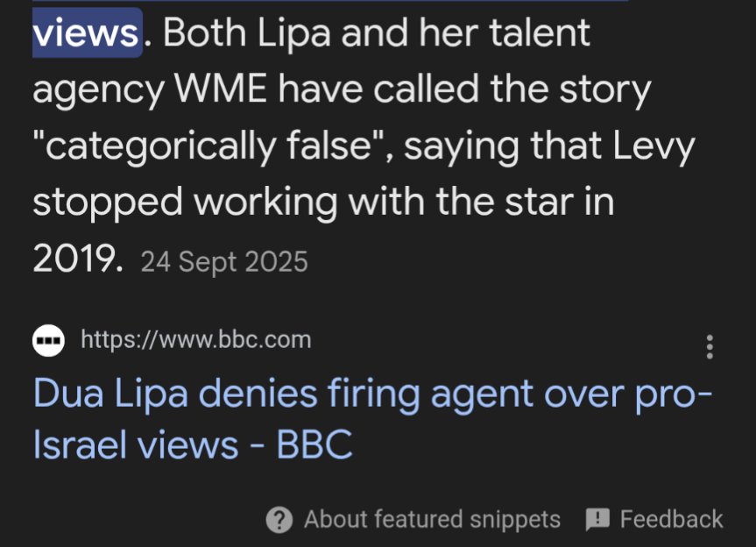Open About featured snippets
Viewport: 756px width, 547px height.
(432, 520)
